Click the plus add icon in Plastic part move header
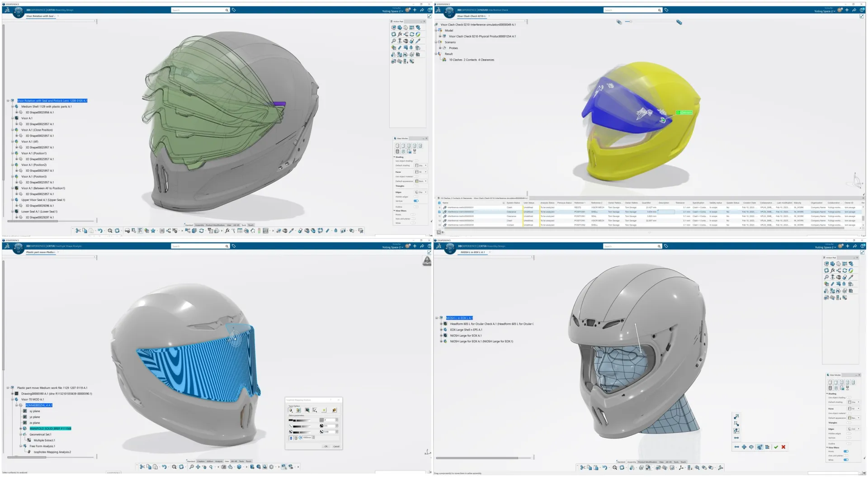Image resolution: width=868 pixels, height=477 pixels. tap(415, 246)
